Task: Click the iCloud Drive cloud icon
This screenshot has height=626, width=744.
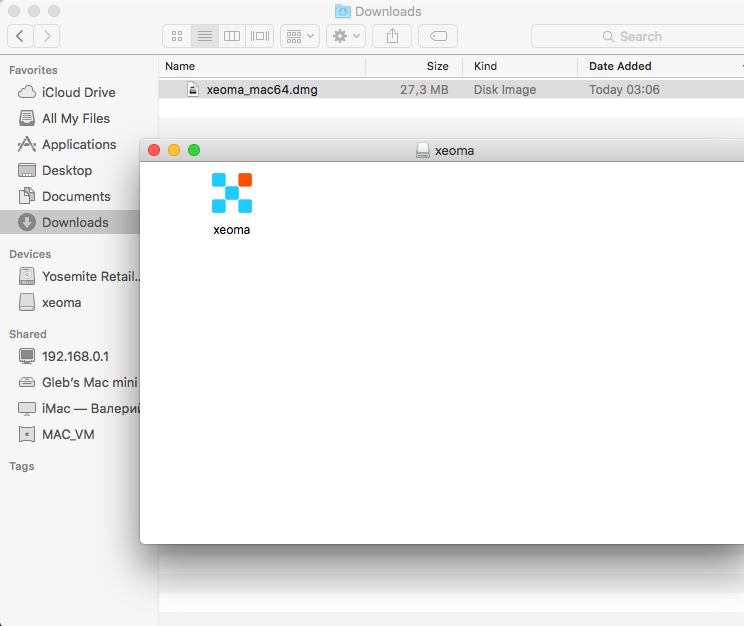Action: (x=27, y=92)
